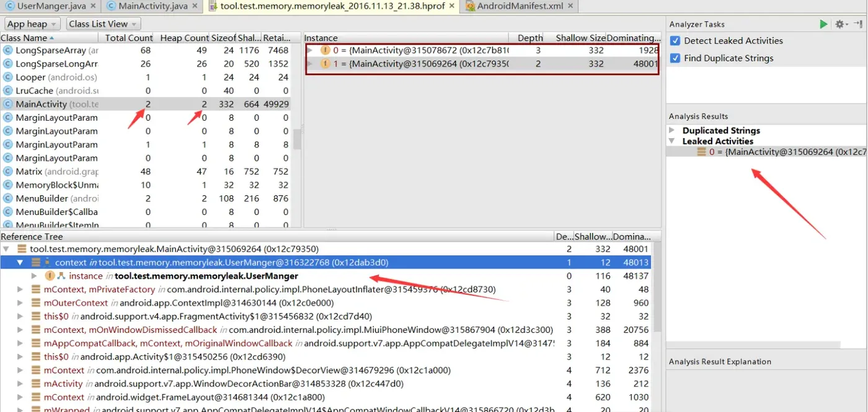The image size is (868, 412).
Task: Open analyzer tasks settings gear icon
Action: (840, 24)
